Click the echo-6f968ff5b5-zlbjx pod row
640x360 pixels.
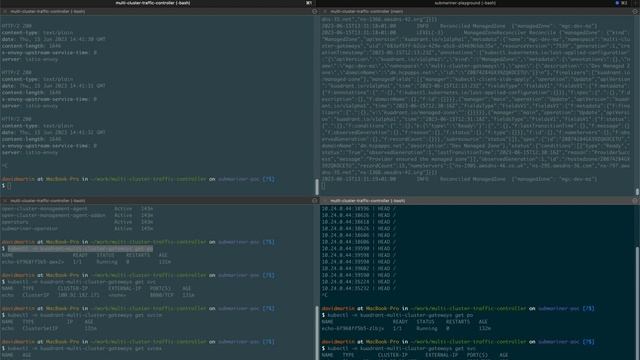tap(406, 329)
